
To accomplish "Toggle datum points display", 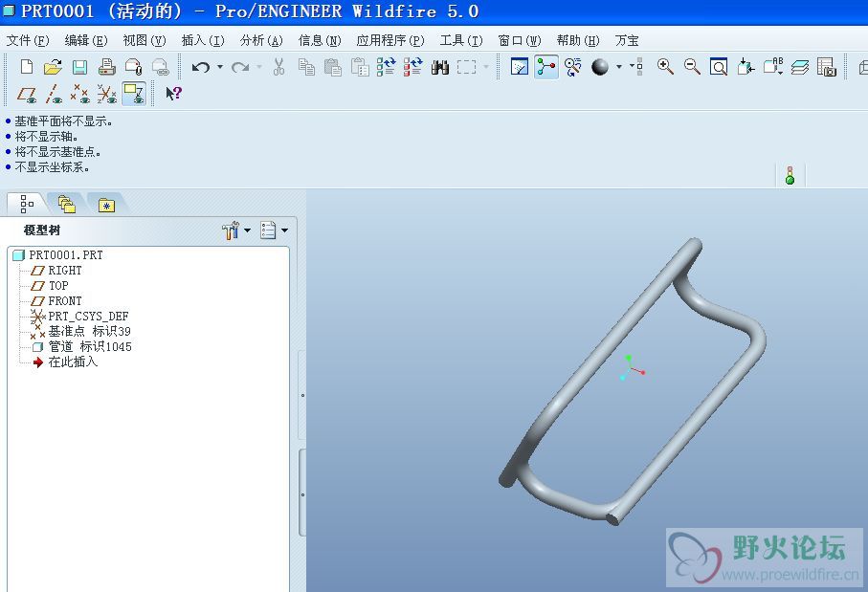I will 80,94.
